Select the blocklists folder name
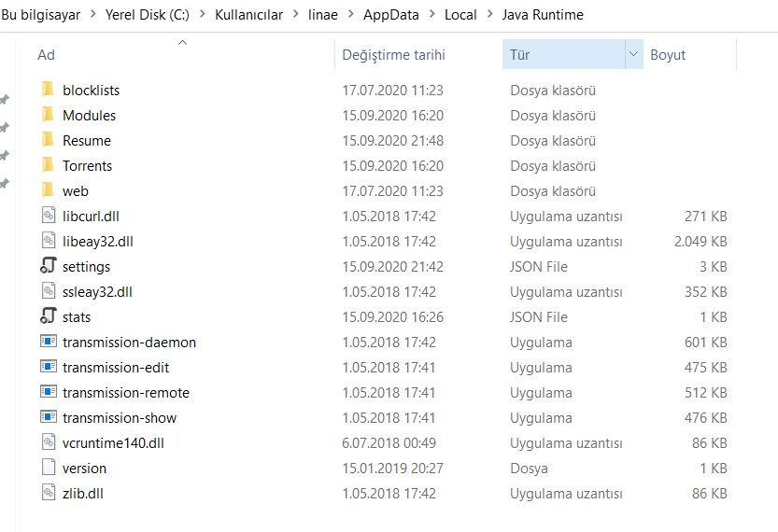This screenshot has height=532, width=778. (x=91, y=91)
